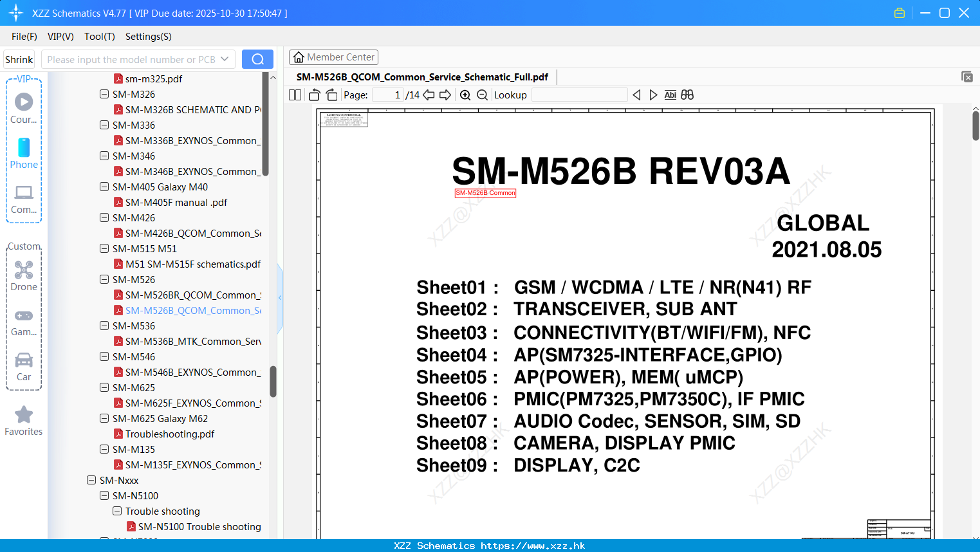Screen dimensions: 980x552
Task: Open SM-M135F_EXYNOS_Common file
Action: pos(193,465)
